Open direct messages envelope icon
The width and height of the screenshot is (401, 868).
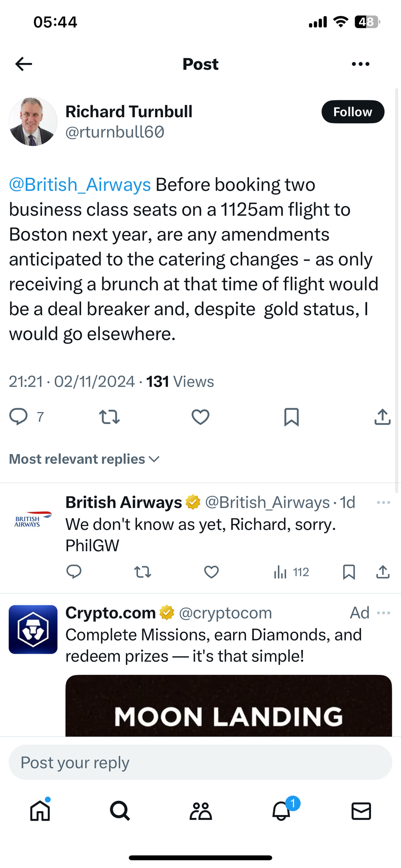pyautogui.click(x=361, y=811)
